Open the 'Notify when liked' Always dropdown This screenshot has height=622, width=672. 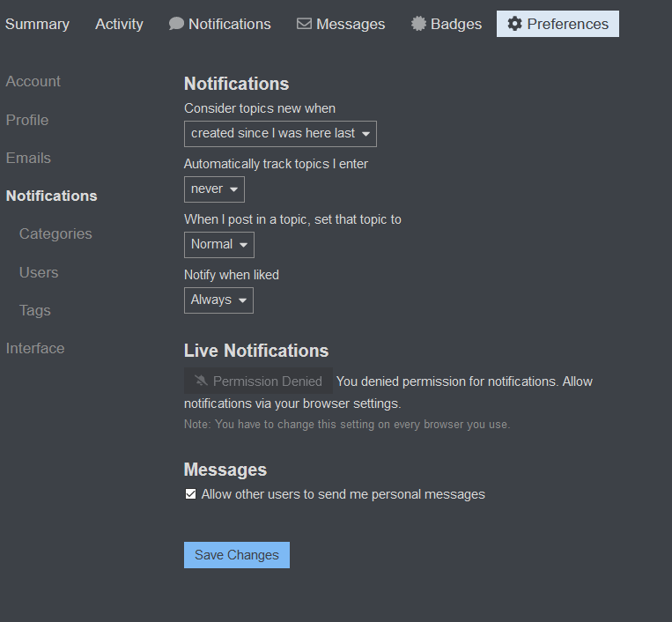pyautogui.click(x=218, y=300)
